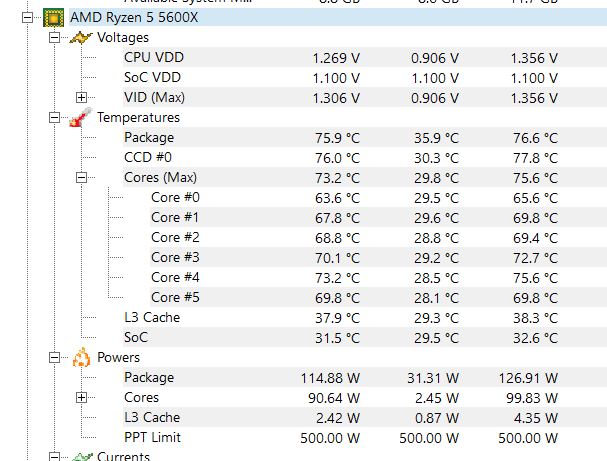The width and height of the screenshot is (607, 461).
Task: Select the CCD #0 row
Action: pos(365,158)
